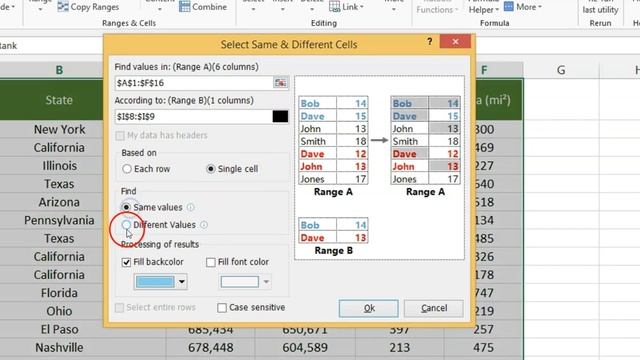Choose the Same values radio button
Viewport: 640px width, 360px height.
[126, 207]
